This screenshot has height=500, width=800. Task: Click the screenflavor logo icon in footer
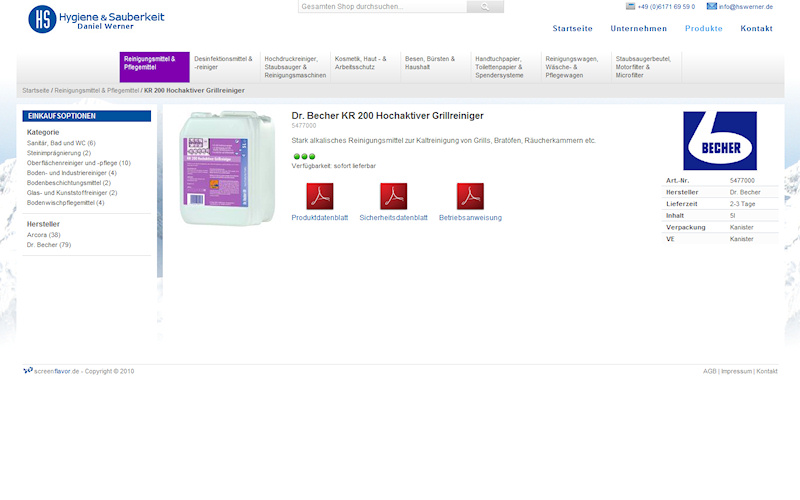click(x=28, y=370)
